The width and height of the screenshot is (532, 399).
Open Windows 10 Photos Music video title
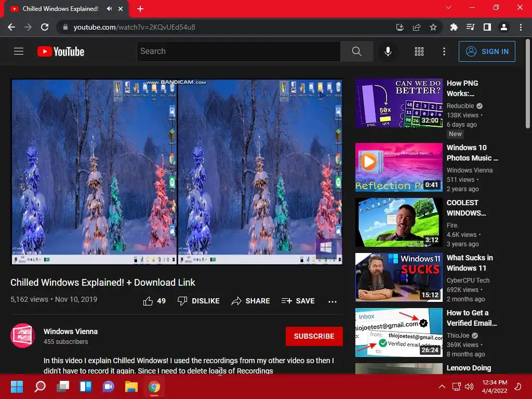[472, 153]
